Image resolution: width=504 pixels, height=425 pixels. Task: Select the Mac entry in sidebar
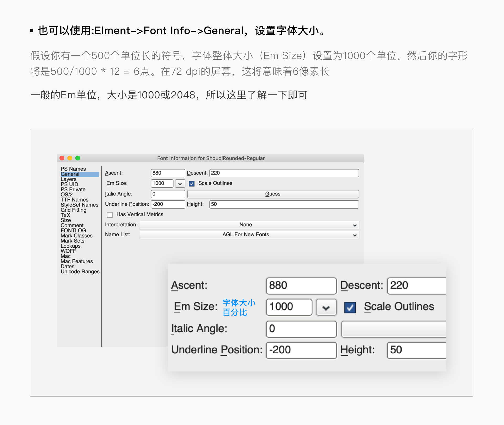coord(66,256)
